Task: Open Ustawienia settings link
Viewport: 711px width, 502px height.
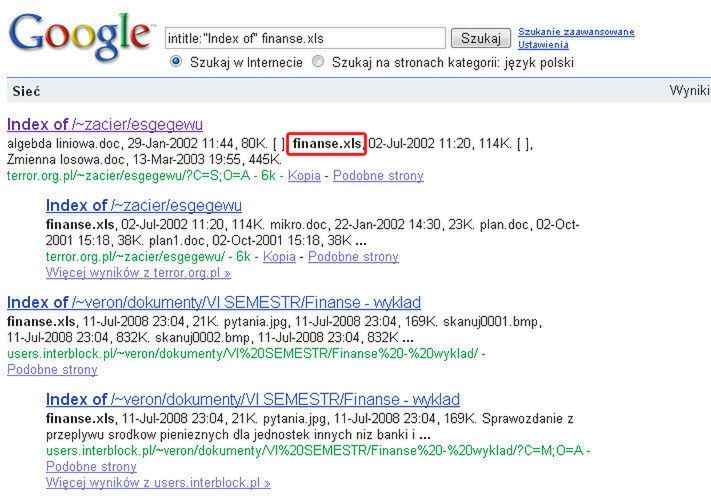Action: (x=543, y=45)
